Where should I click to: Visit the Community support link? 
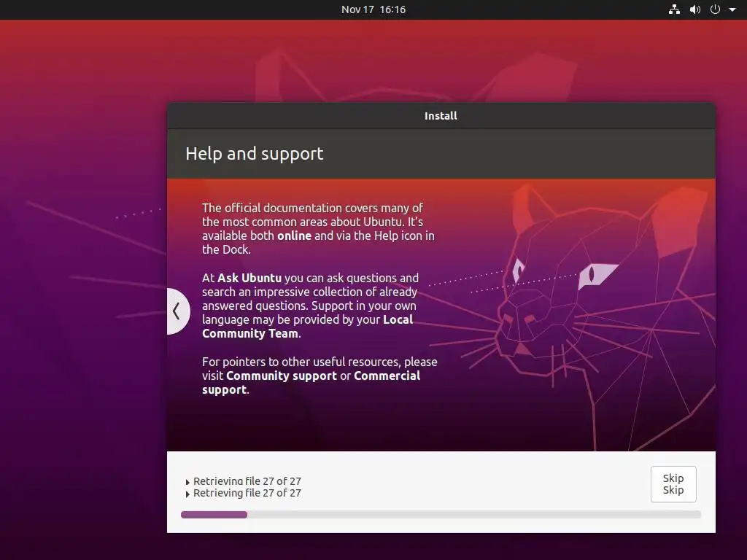pyautogui.click(x=281, y=376)
